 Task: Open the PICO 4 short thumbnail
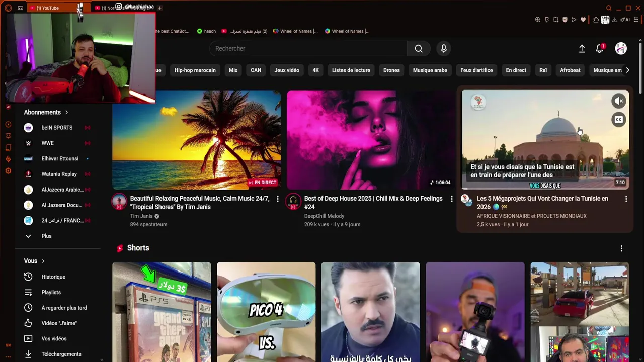click(x=266, y=312)
